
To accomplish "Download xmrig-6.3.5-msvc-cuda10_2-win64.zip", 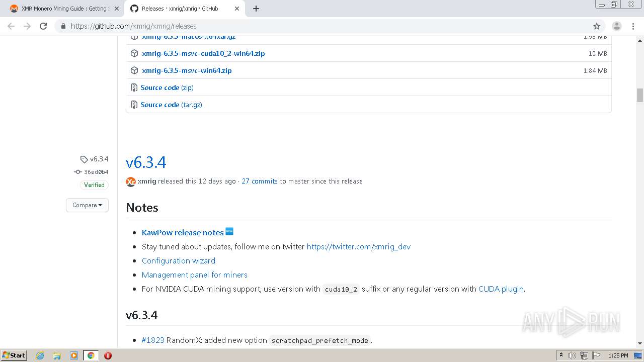I will [x=203, y=53].
